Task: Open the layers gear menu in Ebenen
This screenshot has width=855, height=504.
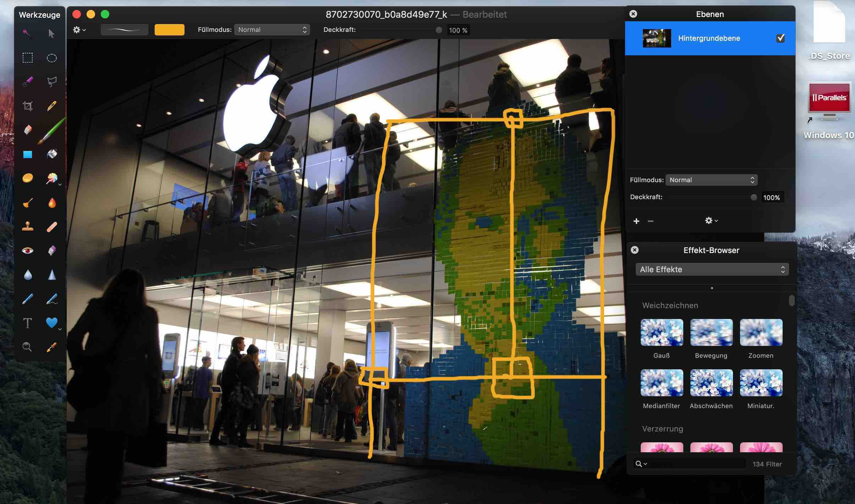Action: [x=711, y=220]
